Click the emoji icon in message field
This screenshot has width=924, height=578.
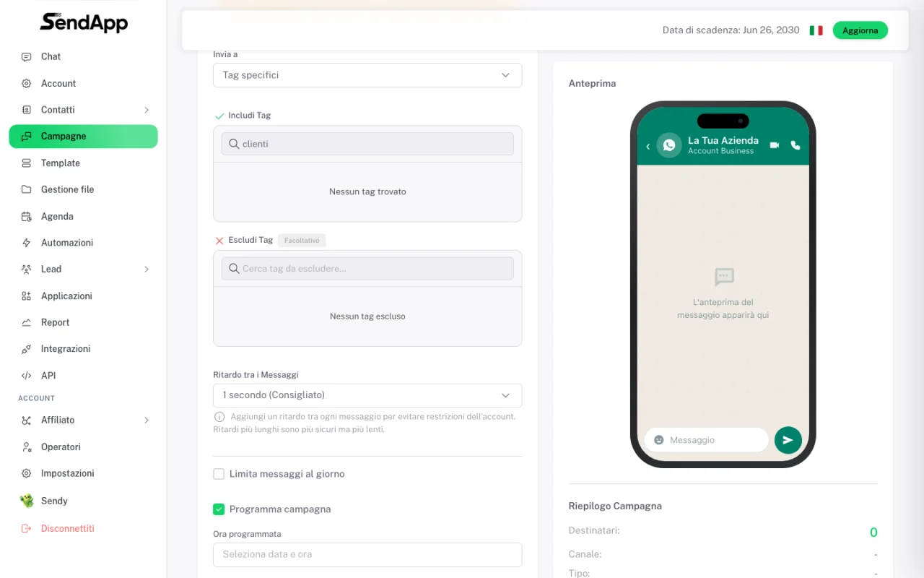[x=658, y=440]
